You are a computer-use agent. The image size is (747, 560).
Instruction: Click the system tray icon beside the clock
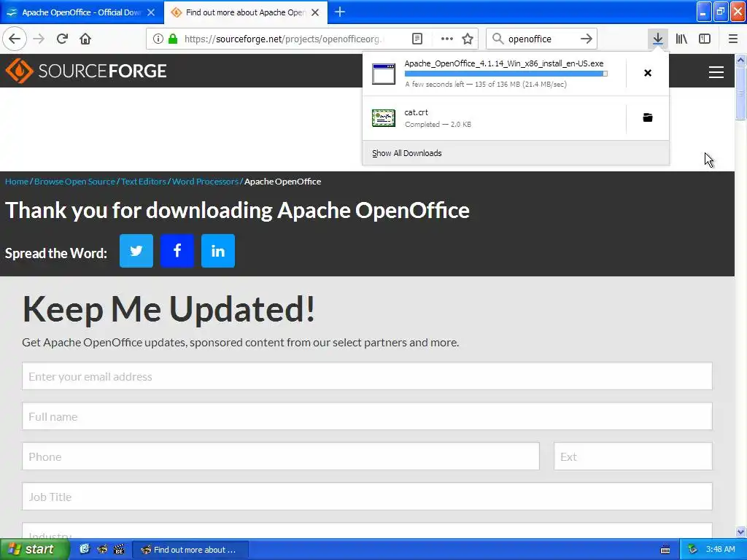tap(693, 550)
